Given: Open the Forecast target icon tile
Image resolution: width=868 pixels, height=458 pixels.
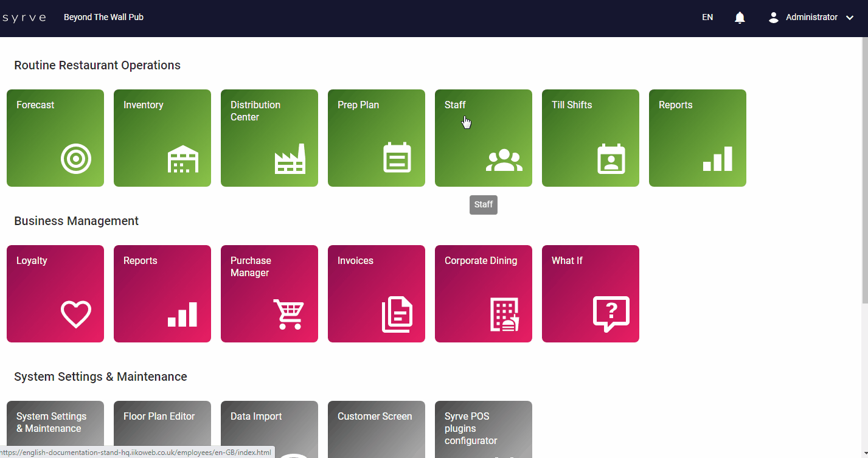Looking at the screenshot, I should 76,159.
